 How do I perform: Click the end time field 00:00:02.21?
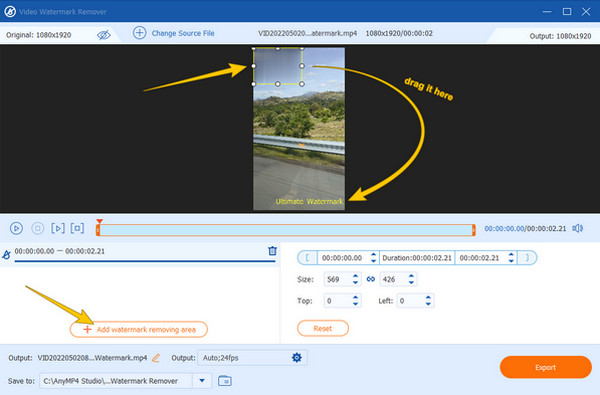coord(480,258)
